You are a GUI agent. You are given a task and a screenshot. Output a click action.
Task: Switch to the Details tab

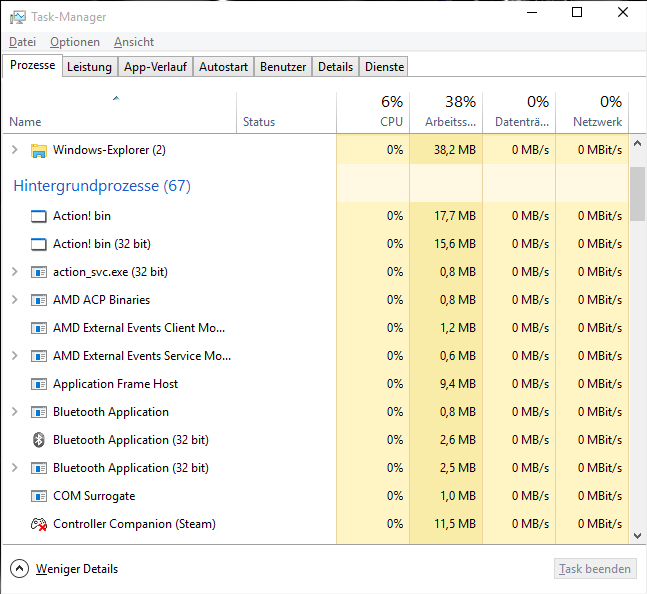(335, 67)
